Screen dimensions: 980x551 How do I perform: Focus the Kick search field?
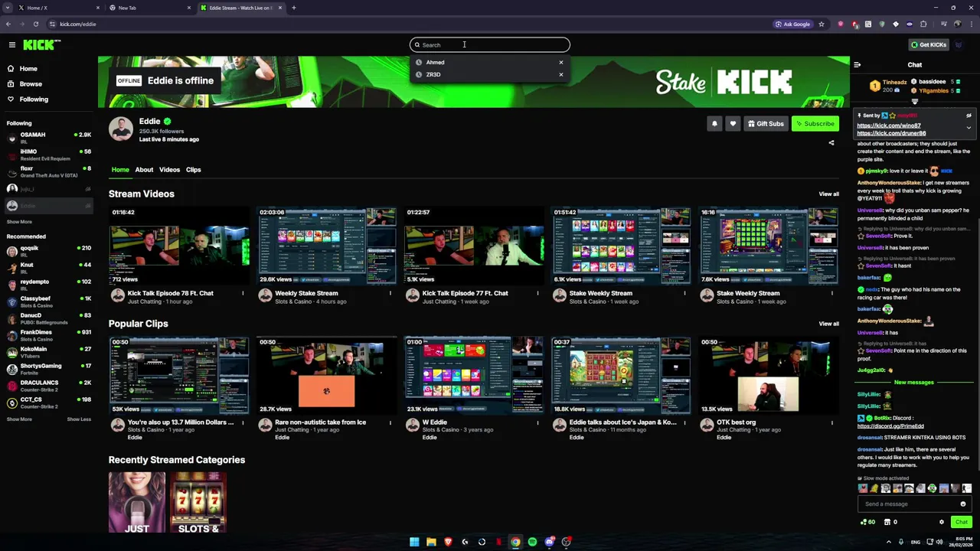point(490,44)
